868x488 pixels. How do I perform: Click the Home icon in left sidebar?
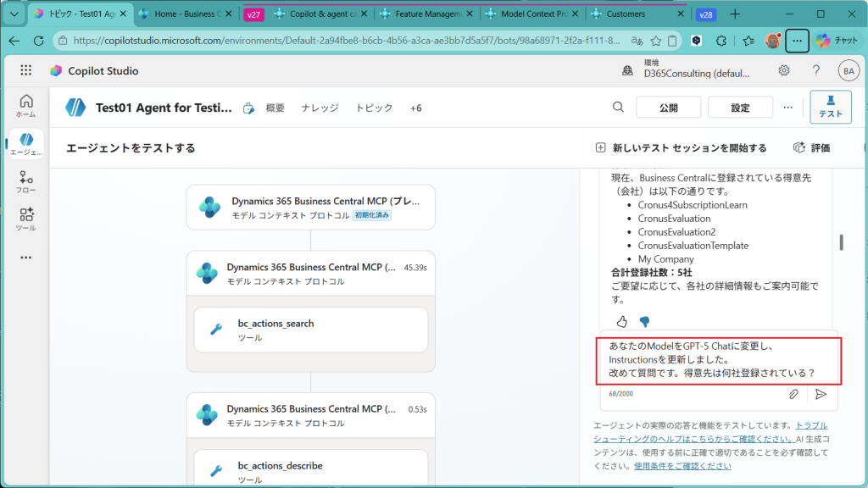[x=25, y=105]
